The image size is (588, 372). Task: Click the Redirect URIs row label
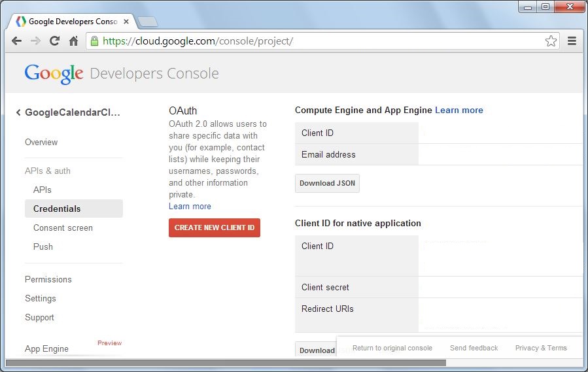coord(328,309)
